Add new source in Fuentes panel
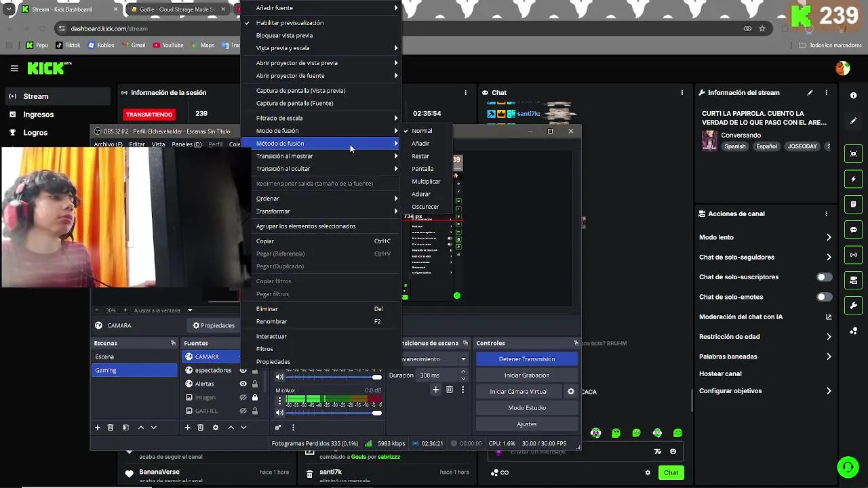 (x=188, y=428)
